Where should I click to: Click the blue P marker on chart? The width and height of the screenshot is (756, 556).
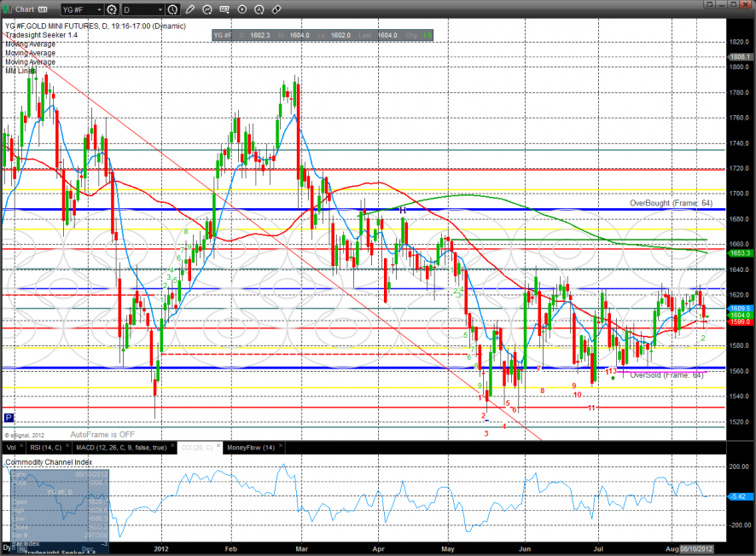point(9,418)
